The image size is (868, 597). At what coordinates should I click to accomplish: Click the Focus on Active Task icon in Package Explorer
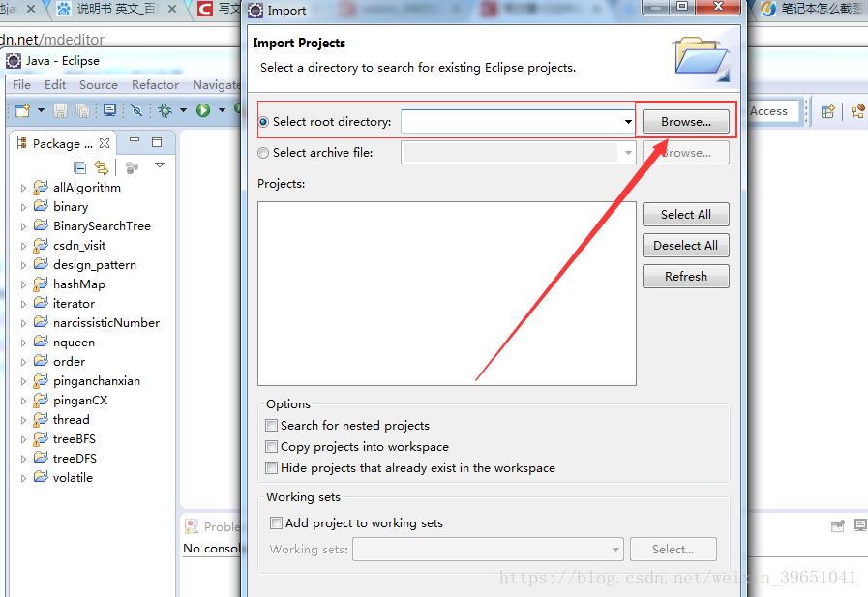(x=132, y=167)
